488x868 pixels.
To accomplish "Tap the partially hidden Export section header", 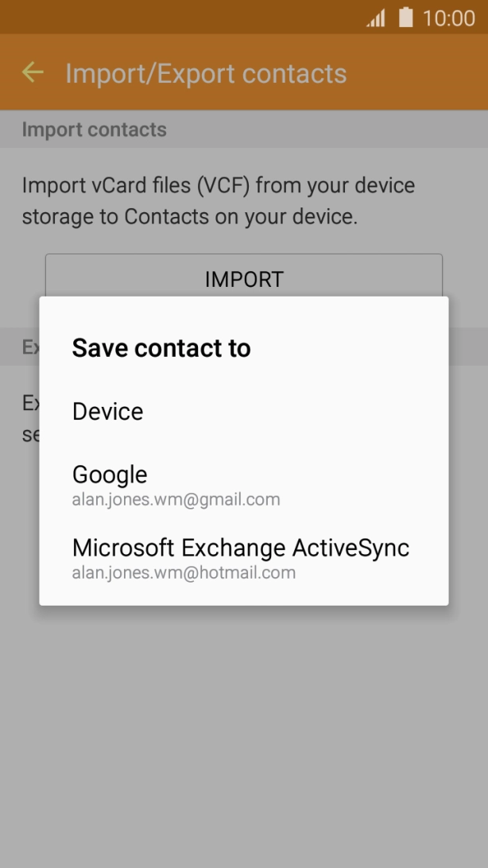I will coord(29,348).
